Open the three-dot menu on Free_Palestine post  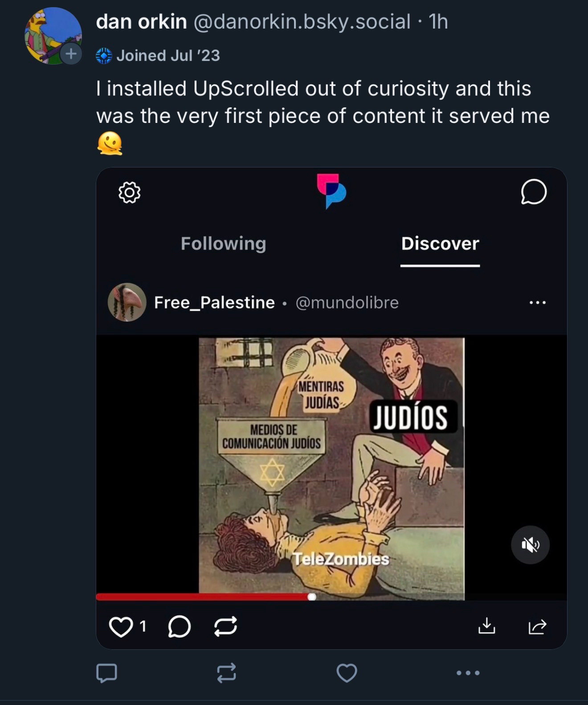(x=537, y=302)
